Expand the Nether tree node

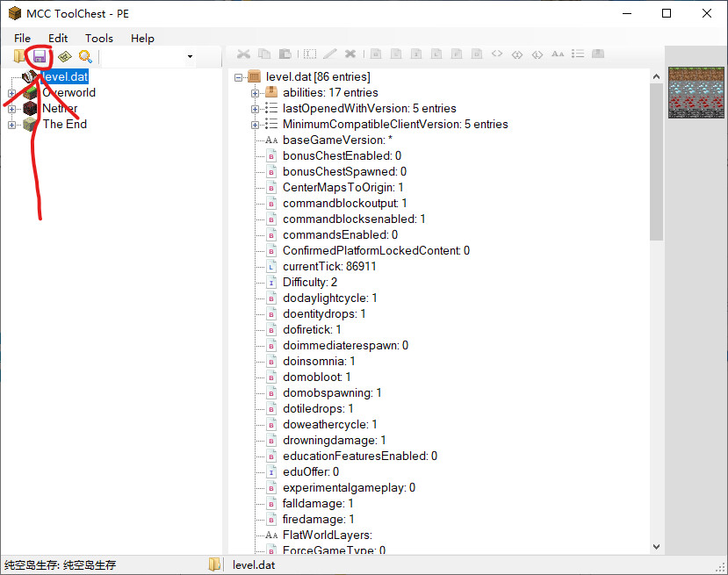11,109
